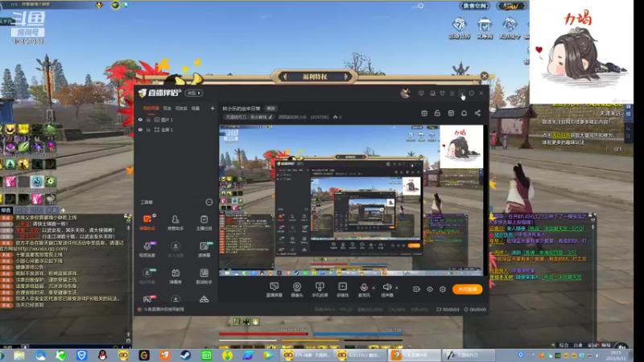Image resolution: width=644 pixels, height=362 pixels.
Task: Click 侠客空间 button in game top bar
Action: point(474,6)
